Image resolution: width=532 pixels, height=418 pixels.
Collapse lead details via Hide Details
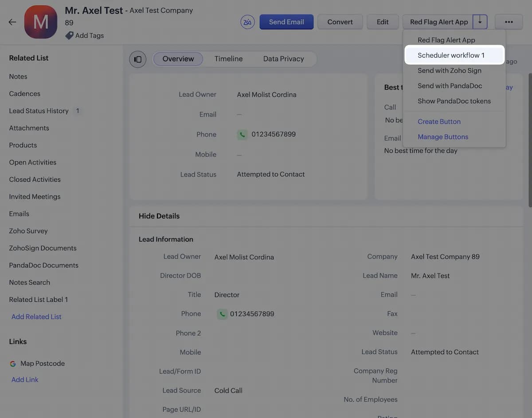click(159, 216)
